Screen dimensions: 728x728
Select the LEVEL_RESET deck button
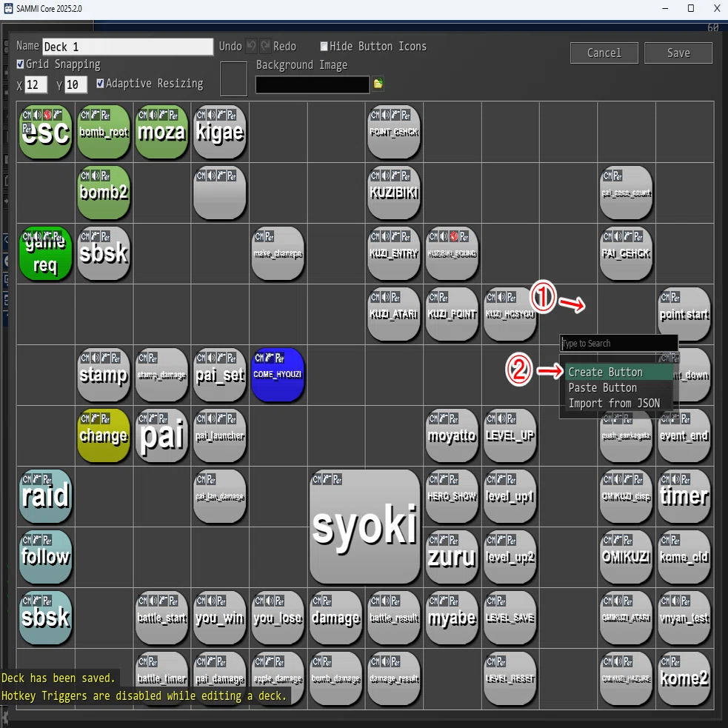click(510, 679)
